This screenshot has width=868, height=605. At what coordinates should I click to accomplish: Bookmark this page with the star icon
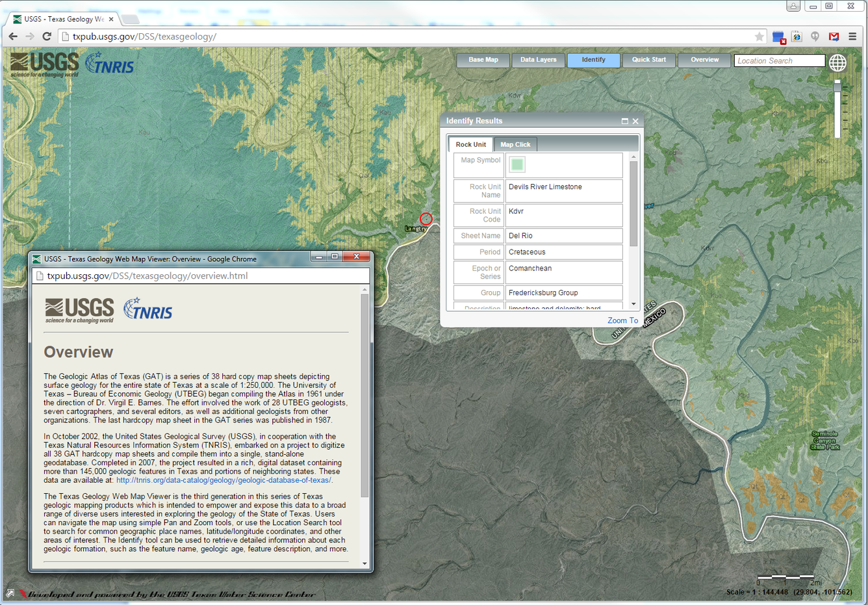759,36
